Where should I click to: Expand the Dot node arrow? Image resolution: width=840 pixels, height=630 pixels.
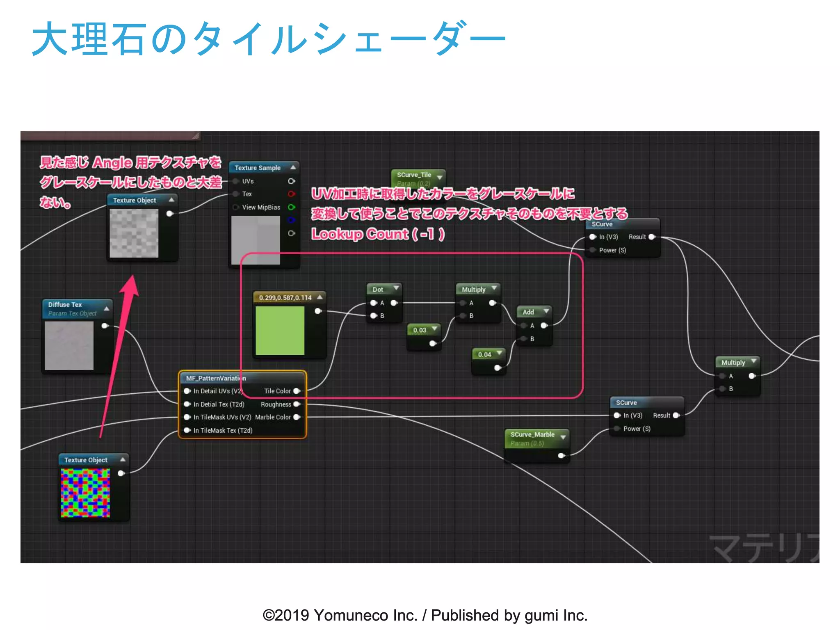coord(396,288)
